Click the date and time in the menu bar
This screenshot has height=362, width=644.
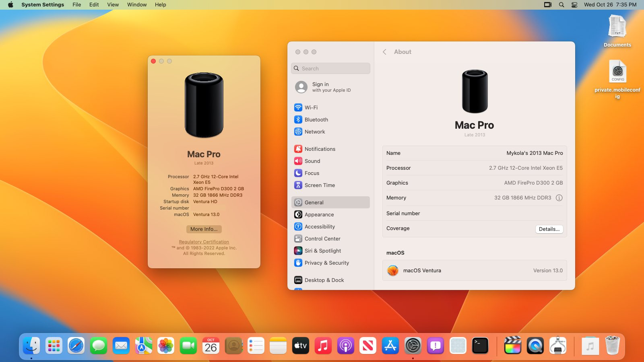pos(610,5)
